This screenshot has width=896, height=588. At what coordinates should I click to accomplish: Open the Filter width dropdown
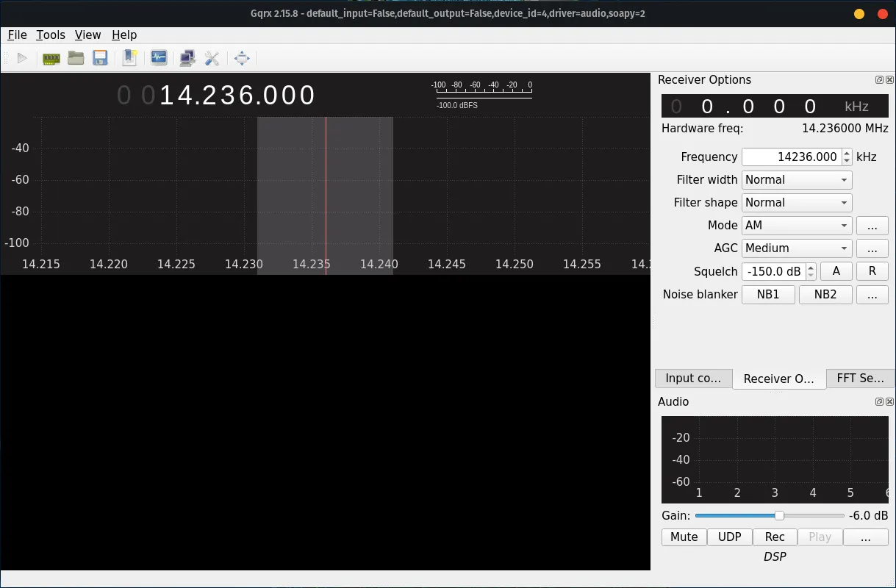click(797, 180)
